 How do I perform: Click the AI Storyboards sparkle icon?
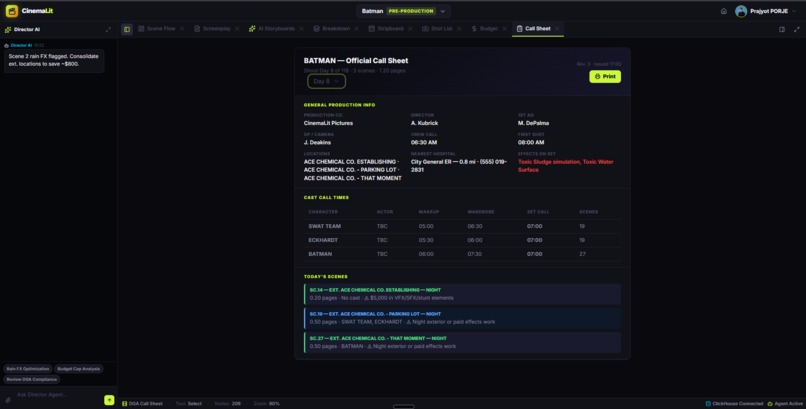(252, 29)
